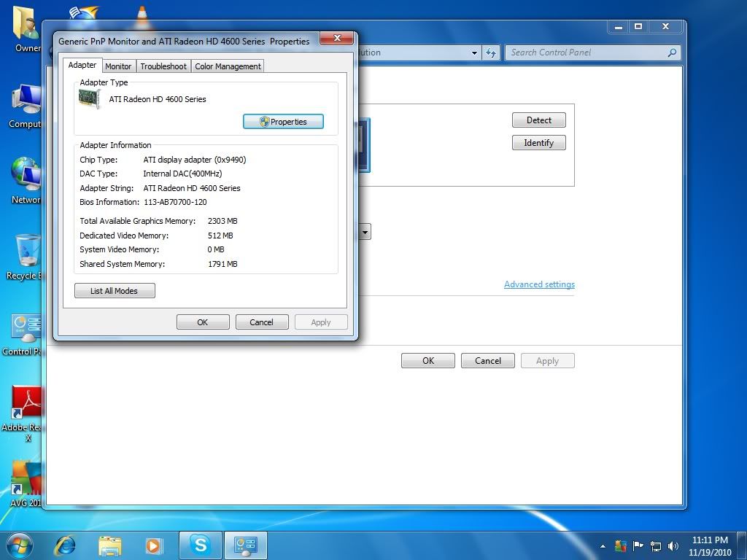Switch to Skype in the taskbar
The height and width of the screenshot is (560, 747).
[200, 545]
